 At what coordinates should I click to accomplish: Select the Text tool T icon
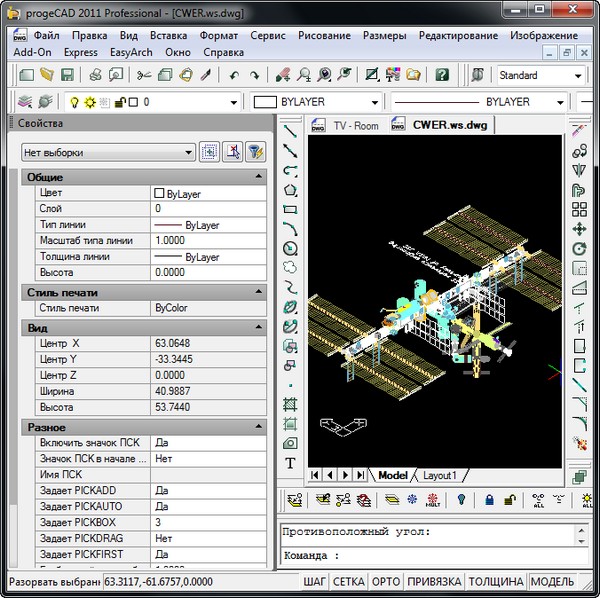[x=290, y=463]
